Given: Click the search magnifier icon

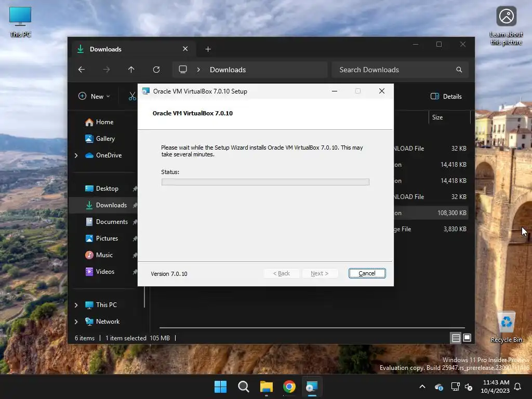Looking at the screenshot, I should [459, 70].
